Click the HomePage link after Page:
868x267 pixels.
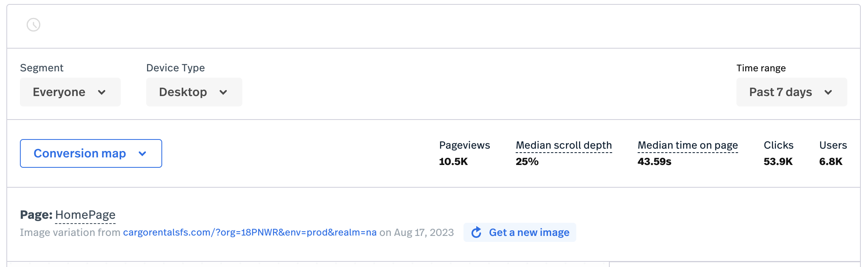click(x=86, y=215)
